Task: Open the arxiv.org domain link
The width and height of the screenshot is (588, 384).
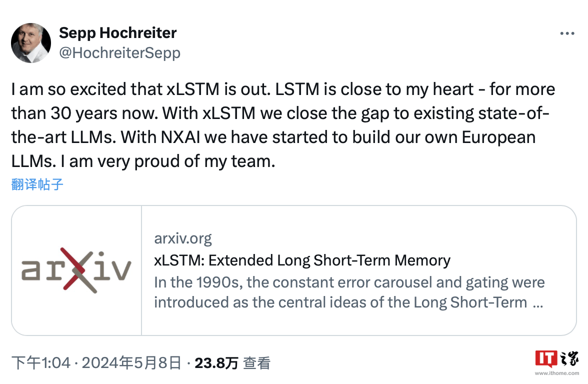Action: tap(183, 237)
